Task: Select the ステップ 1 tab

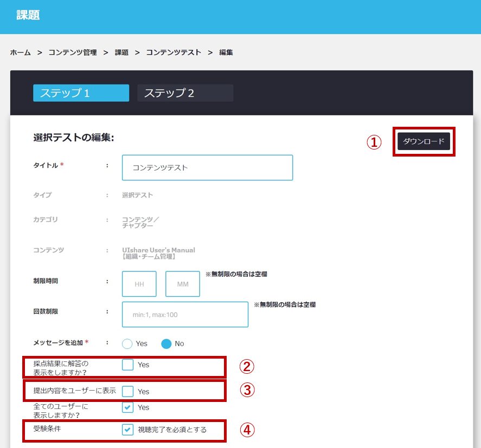Action: 81,93
